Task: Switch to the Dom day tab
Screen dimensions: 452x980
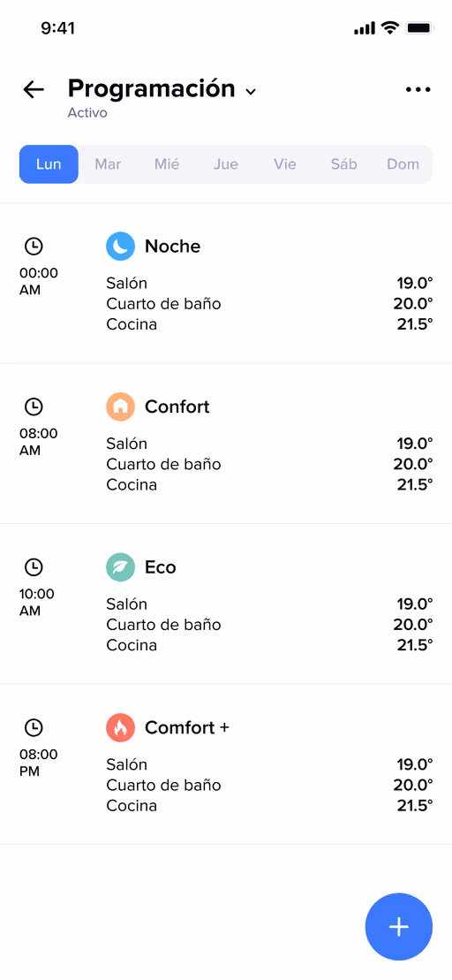Action: 403,164
